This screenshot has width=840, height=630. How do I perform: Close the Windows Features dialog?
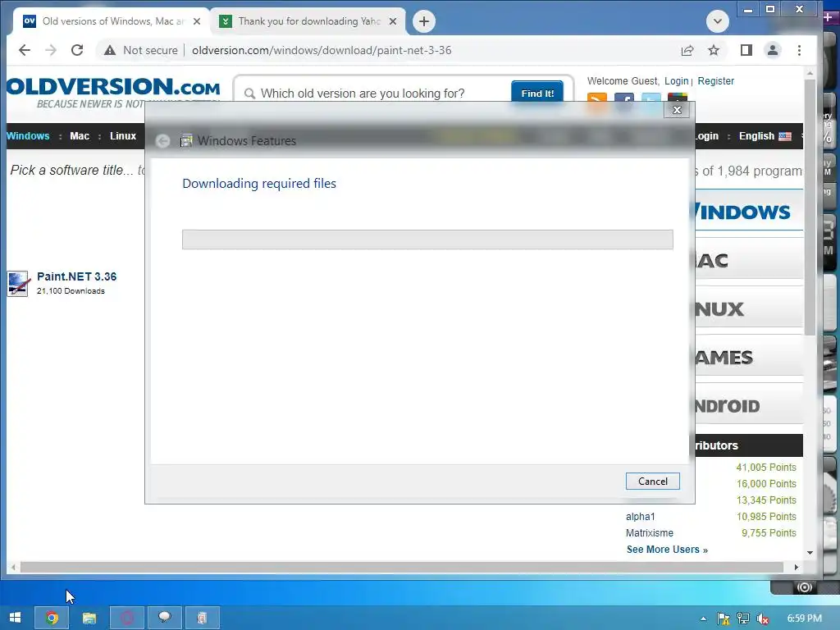tap(677, 110)
